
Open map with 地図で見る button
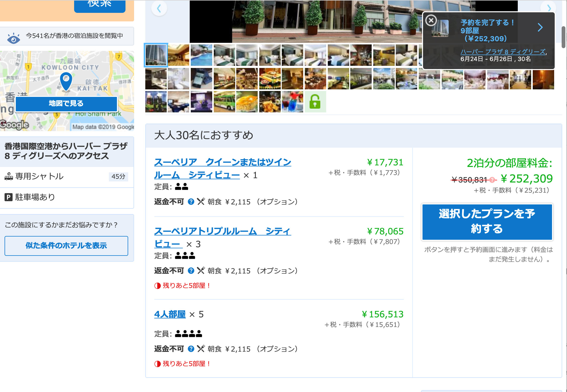[66, 104]
